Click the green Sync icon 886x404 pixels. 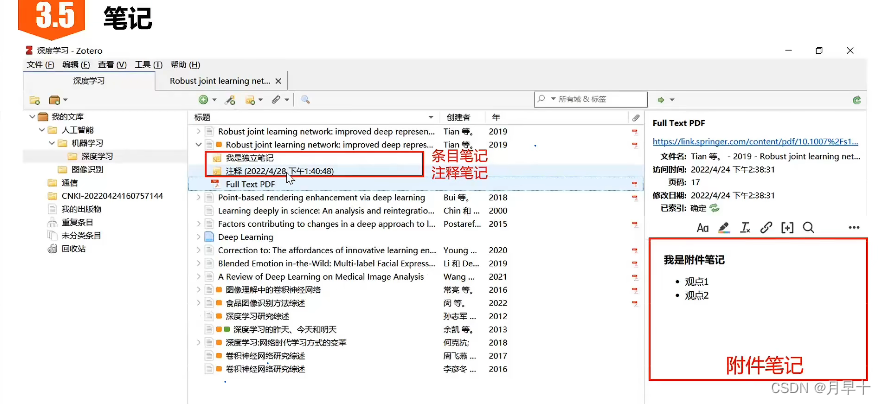point(857,100)
